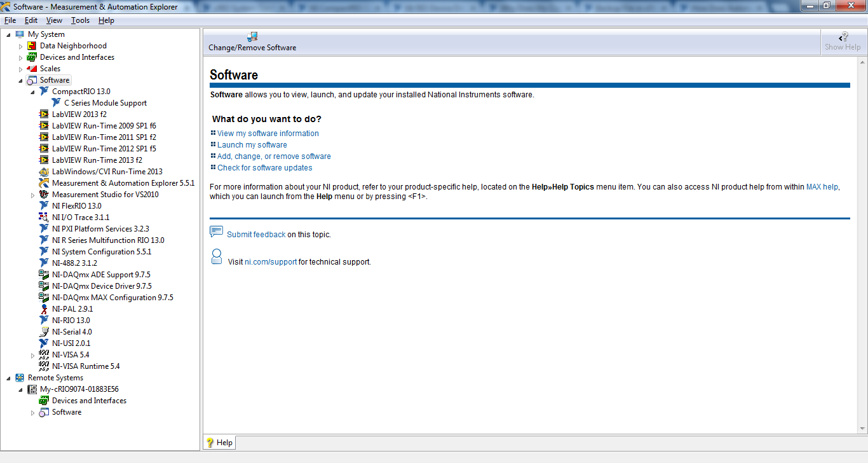Click the Devices and Interfaces icon under My System

(32, 57)
